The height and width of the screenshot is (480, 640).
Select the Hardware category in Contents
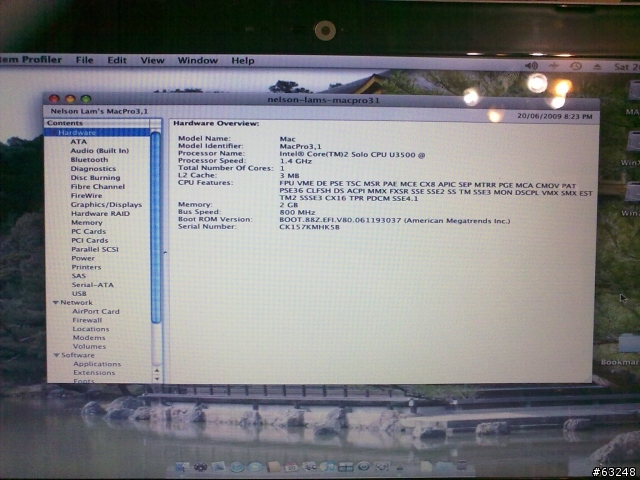[98, 132]
